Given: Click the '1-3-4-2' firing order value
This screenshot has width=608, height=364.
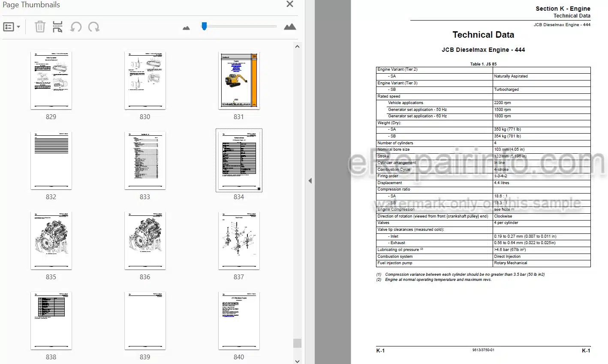Looking at the screenshot, I should click(x=500, y=176).
